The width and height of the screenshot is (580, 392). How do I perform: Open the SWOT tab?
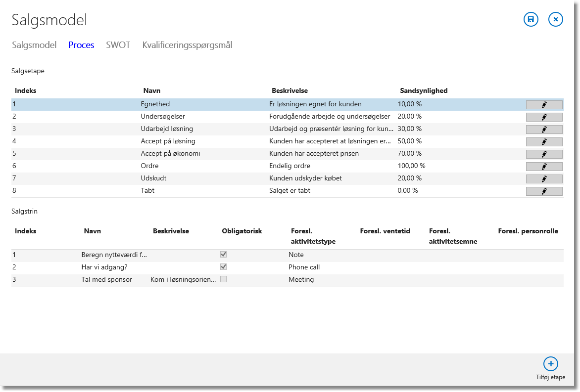click(x=118, y=45)
